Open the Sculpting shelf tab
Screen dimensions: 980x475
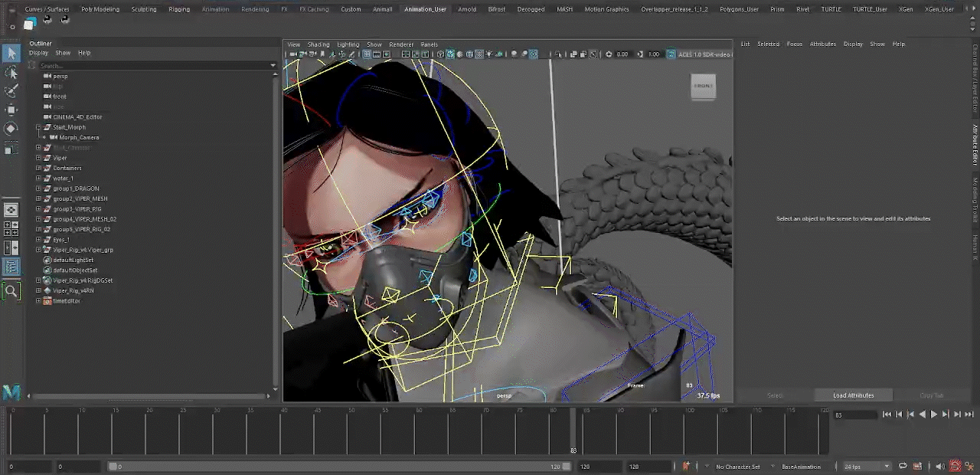pos(144,9)
